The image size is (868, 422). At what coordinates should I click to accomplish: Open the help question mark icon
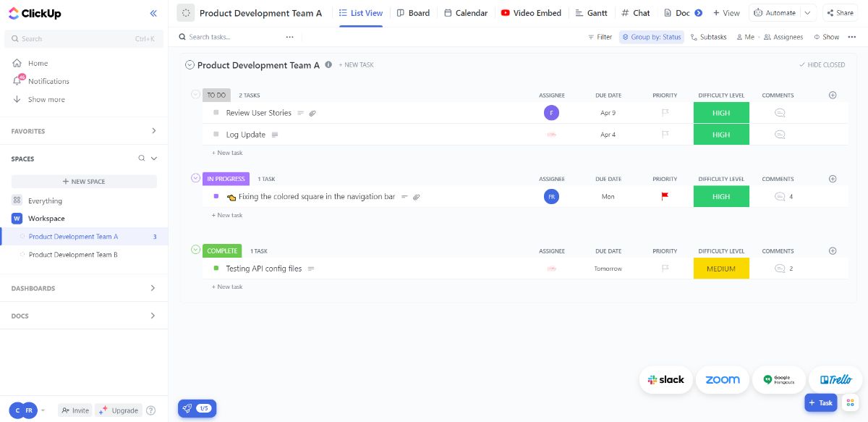(x=150, y=410)
